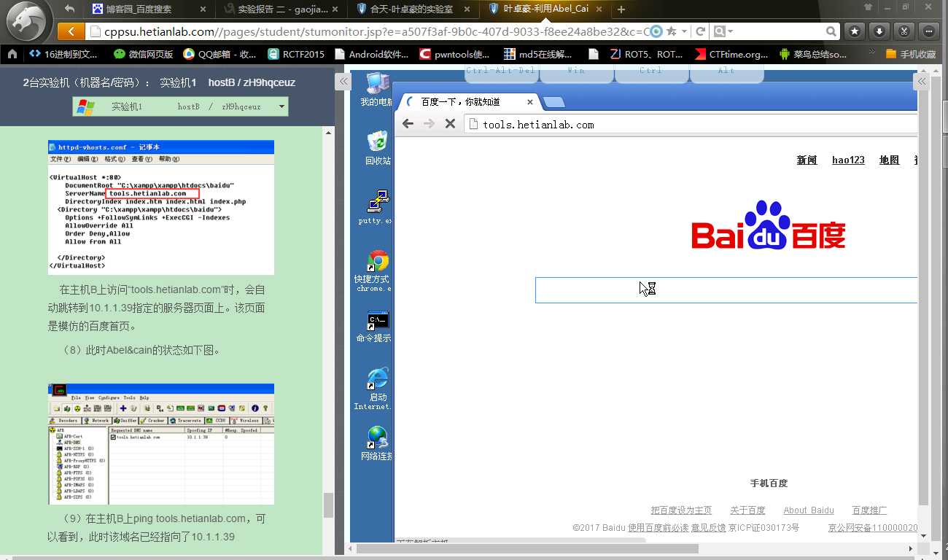Open the downloads arrow button

pyautogui.click(x=879, y=31)
